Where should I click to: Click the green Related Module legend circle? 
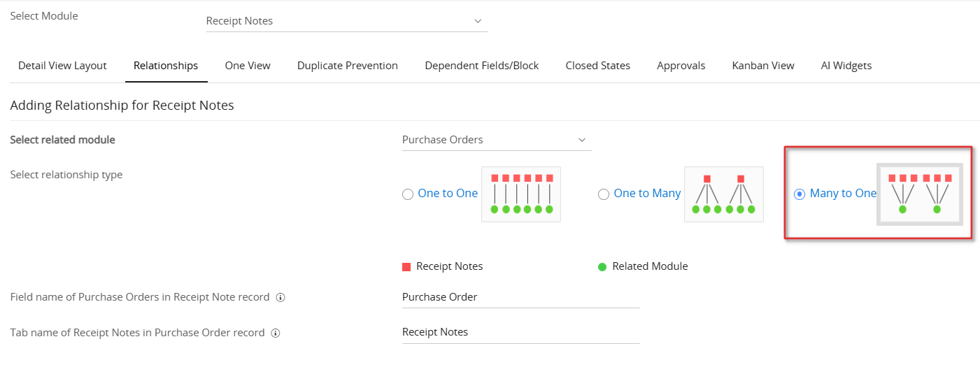tap(602, 267)
